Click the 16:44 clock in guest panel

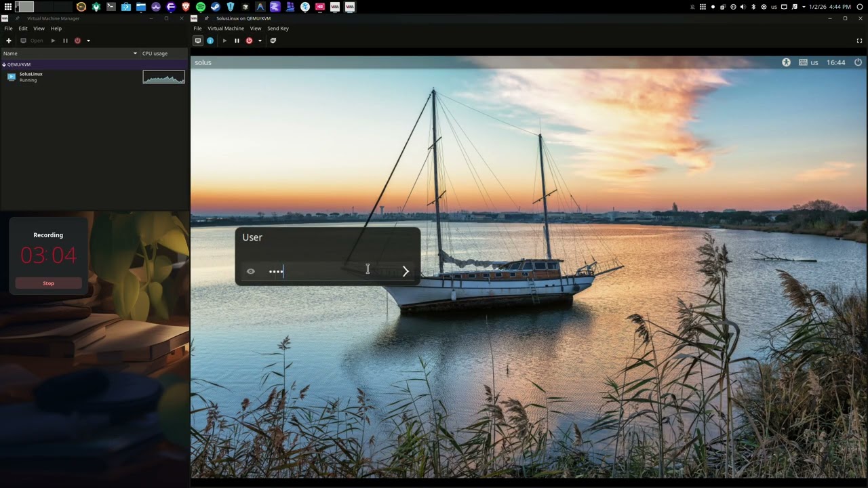836,62
